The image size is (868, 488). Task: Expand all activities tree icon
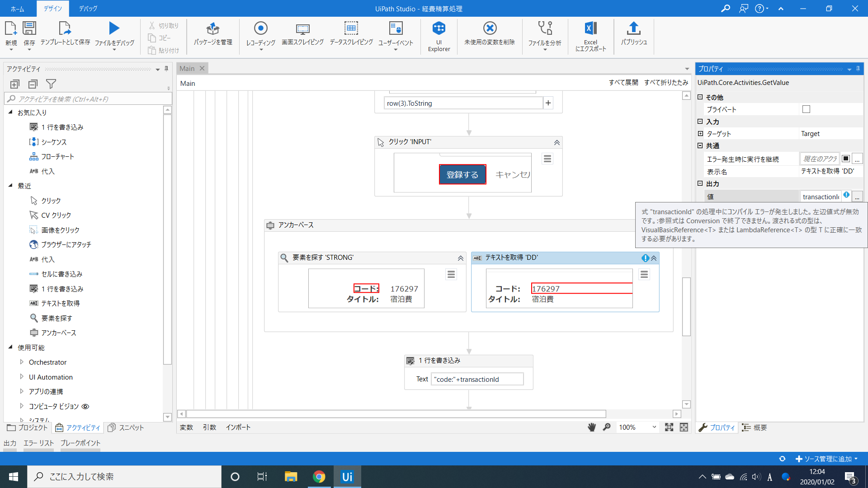pyautogui.click(x=14, y=84)
